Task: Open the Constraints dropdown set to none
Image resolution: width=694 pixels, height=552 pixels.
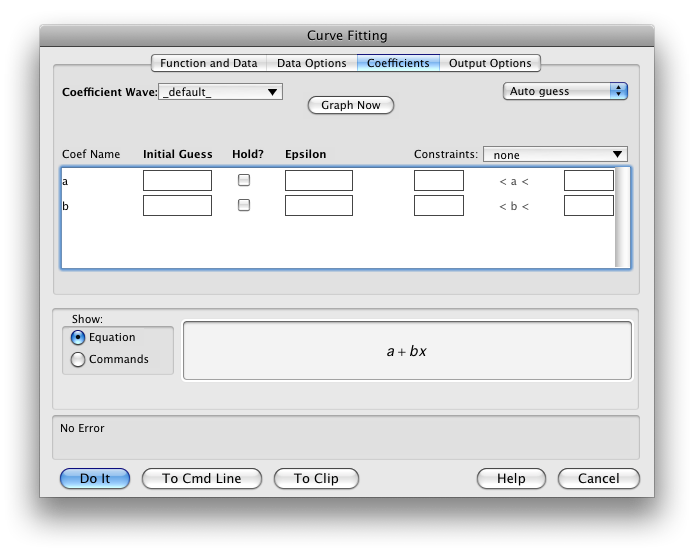Action: [x=555, y=154]
